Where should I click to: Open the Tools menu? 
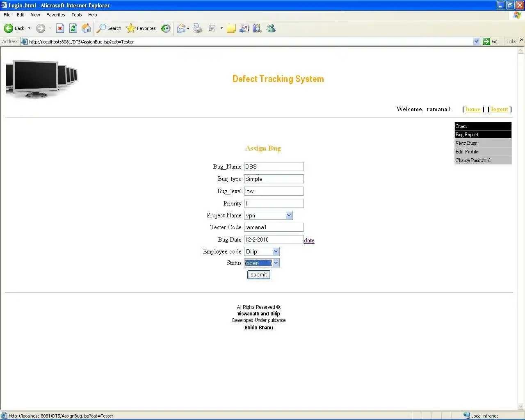coord(76,15)
